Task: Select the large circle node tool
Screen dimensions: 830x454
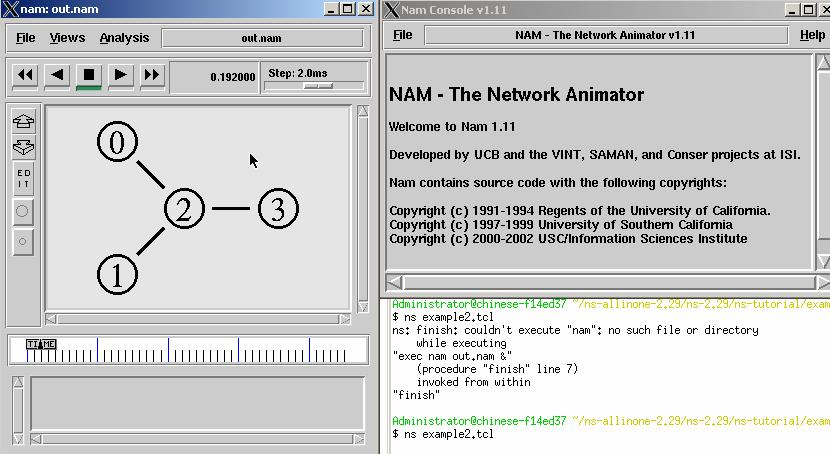Action: pos(23,212)
